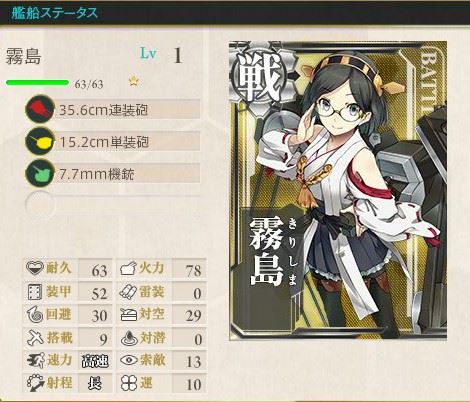Click the airplane icon beside 搭載

pyautogui.click(x=35, y=337)
